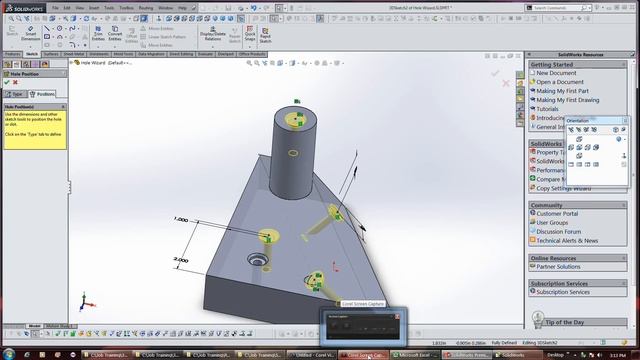The image size is (640, 360).
Task: Select the Circle sketch tool
Action: pos(60,28)
